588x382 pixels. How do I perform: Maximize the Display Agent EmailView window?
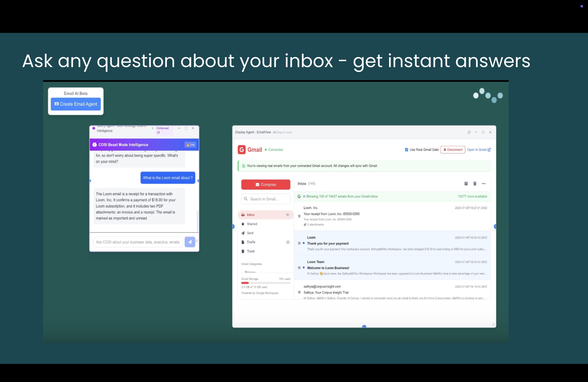pos(483,132)
